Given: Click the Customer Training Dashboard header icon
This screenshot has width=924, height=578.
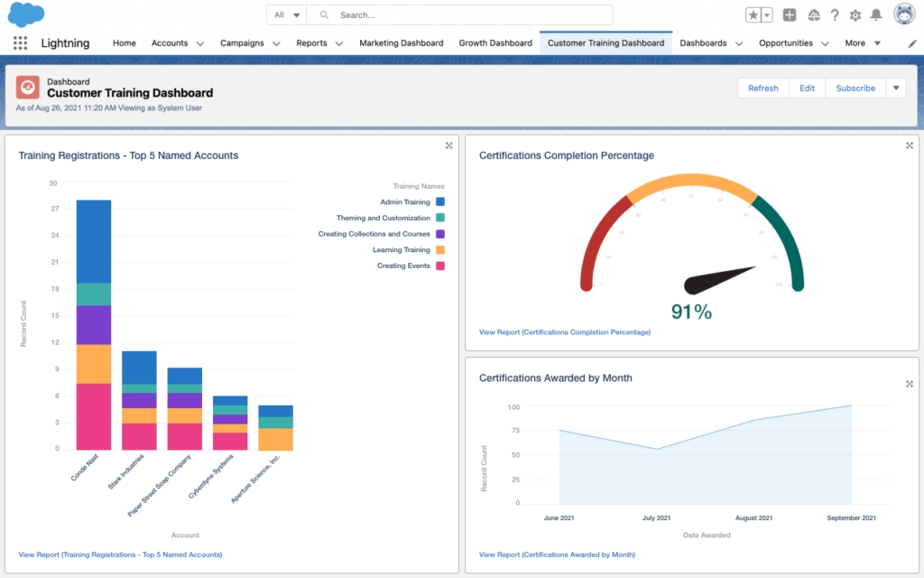Looking at the screenshot, I should click(28, 88).
